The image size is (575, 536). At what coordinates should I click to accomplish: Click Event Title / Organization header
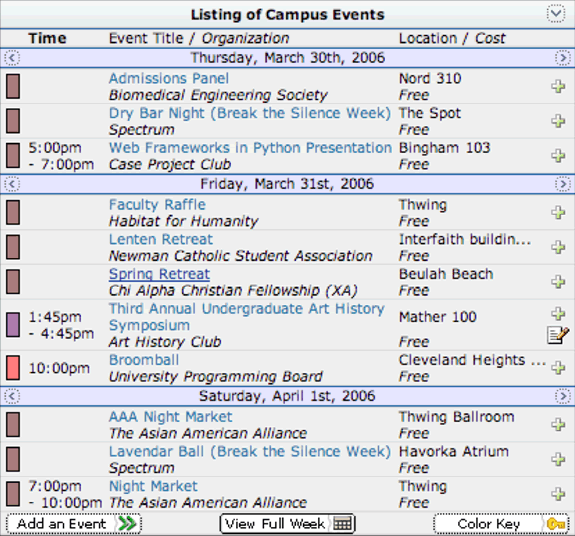[199, 38]
